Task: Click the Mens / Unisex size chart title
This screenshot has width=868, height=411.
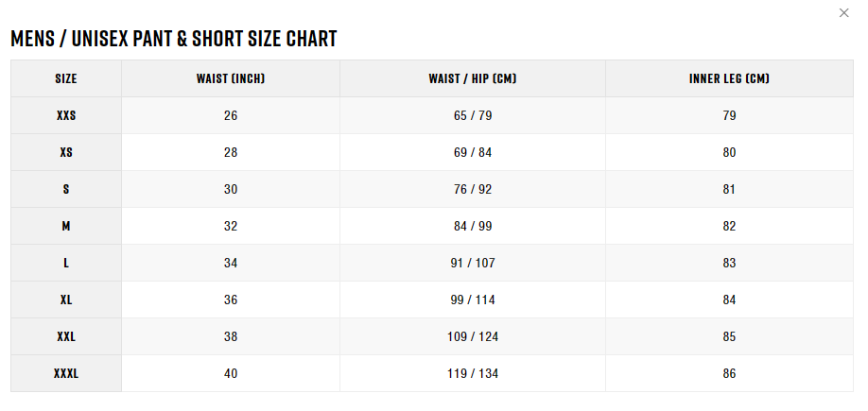Action: [174, 39]
